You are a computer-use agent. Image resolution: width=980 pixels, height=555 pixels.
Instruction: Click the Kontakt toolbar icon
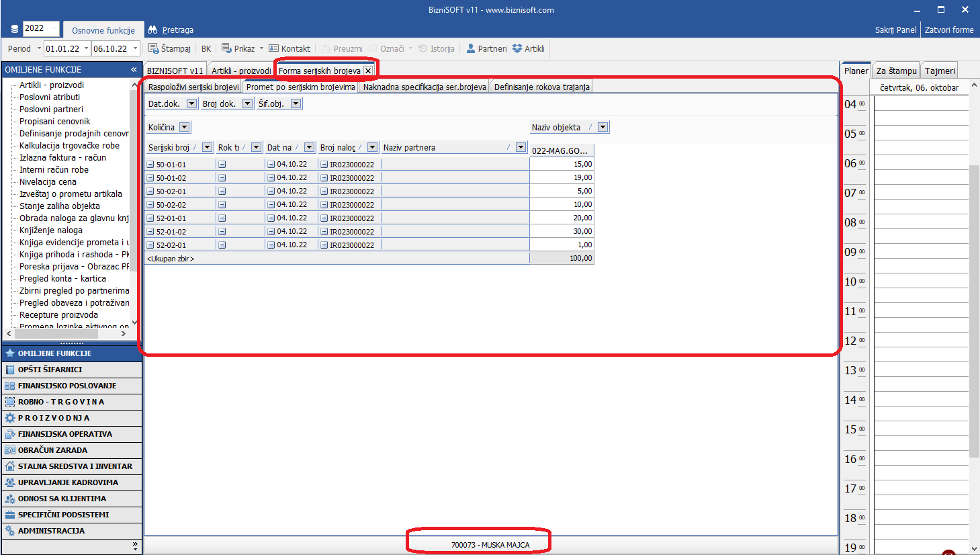click(x=273, y=48)
